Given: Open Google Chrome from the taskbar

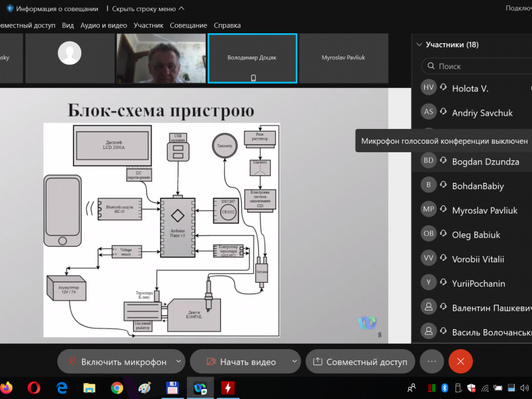Looking at the screenshot, I should click(117, 387).
